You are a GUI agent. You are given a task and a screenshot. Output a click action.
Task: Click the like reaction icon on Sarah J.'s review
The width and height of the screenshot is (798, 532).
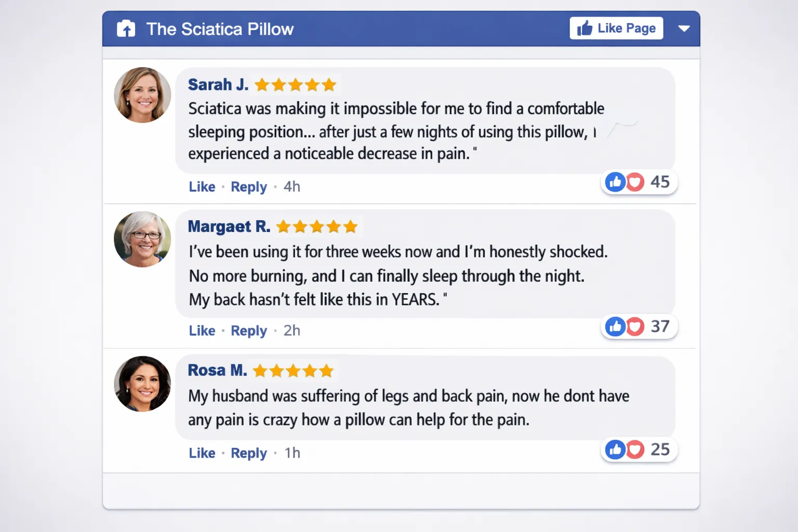pyautogui.click(x=616, y=182)
